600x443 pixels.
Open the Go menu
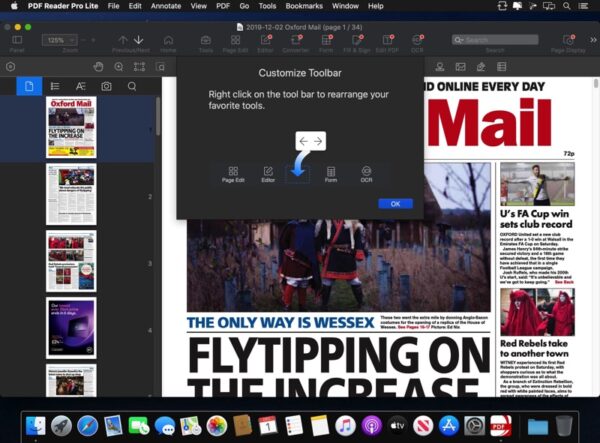pos(244,6)
